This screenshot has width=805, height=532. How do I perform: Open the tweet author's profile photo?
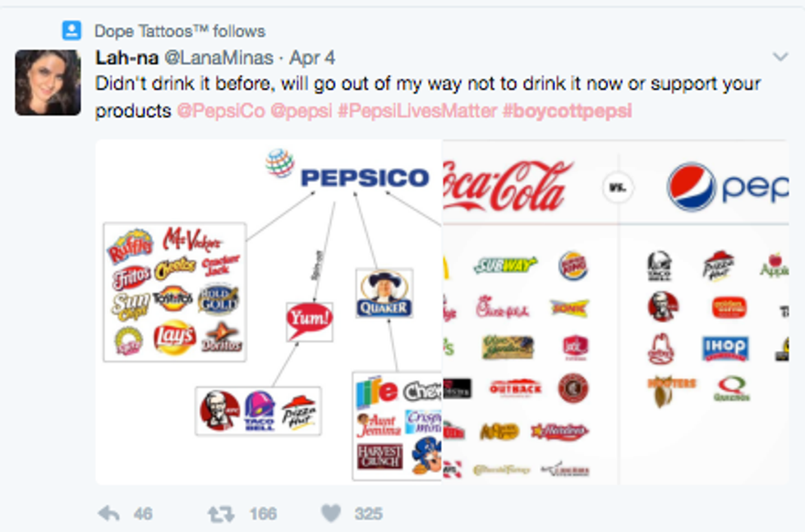pos(48,82)
